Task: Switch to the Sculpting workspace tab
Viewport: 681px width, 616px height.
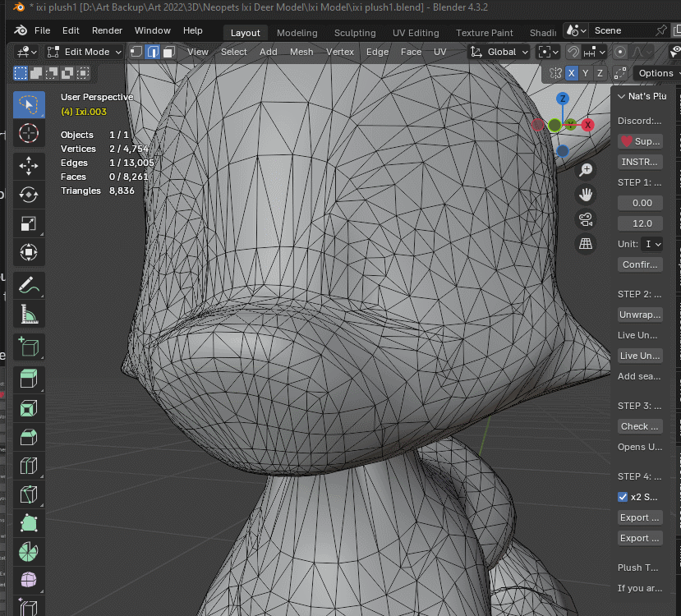Action: [355, 33]
